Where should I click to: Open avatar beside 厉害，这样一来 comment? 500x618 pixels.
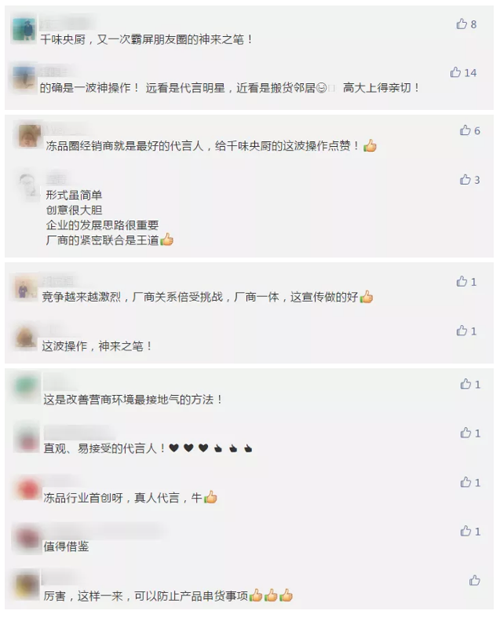(27, 586)
